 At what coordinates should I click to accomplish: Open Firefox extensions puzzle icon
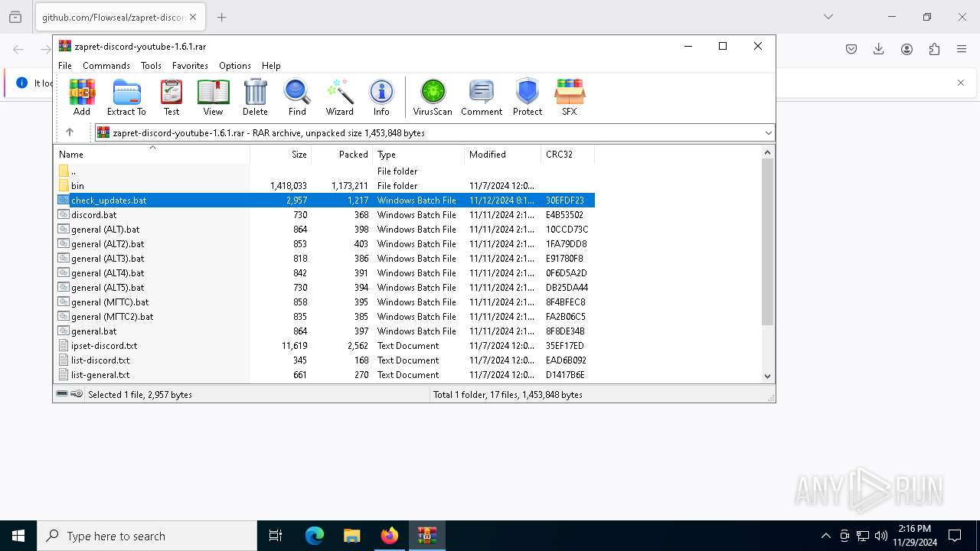point(934,49)
